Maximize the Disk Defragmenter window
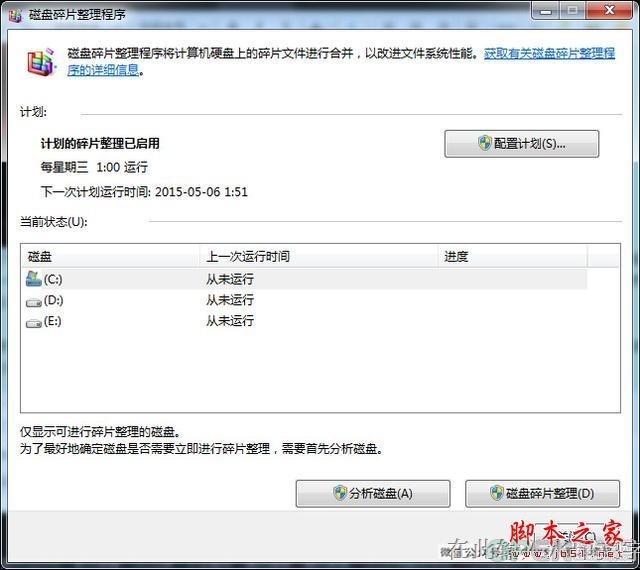Viewport: 640px width, 570px height. click(573, 10)
